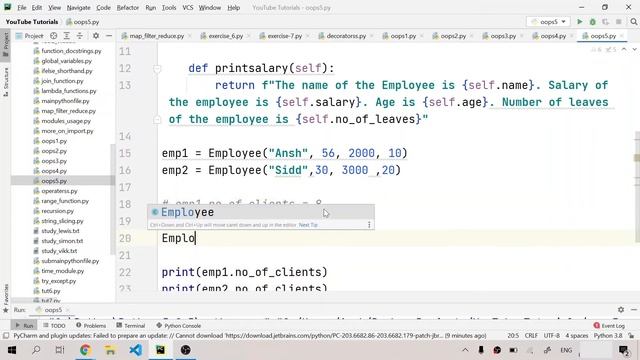
Task: Open the Python Console tool window
Action: (179, 326)
